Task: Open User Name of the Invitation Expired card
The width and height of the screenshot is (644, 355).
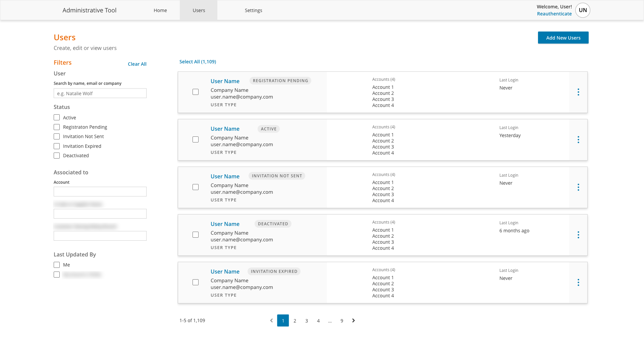Action: coord(225,272)
